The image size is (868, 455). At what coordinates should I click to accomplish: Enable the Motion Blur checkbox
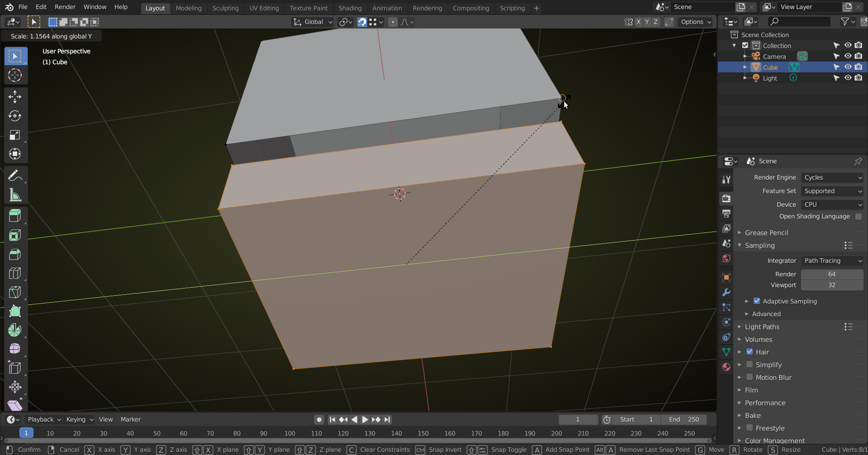750,377
